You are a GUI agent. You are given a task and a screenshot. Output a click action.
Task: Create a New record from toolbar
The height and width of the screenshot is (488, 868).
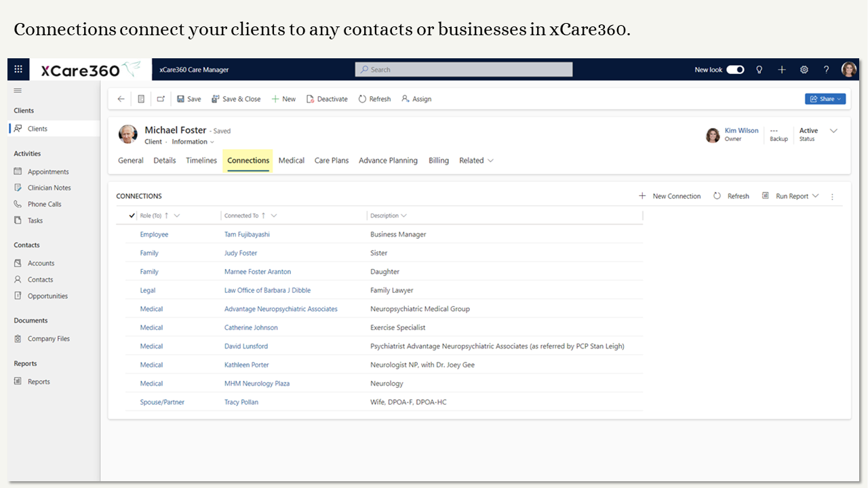(x=283, y=99)
